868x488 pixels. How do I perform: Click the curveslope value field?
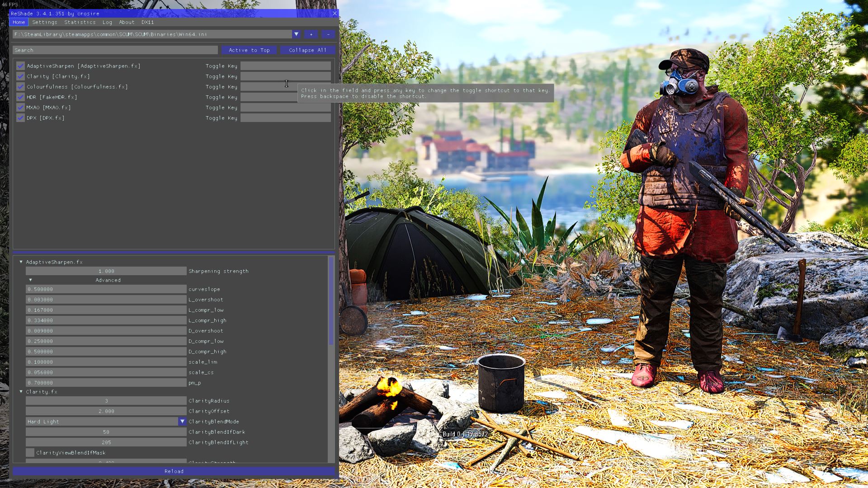click(106, 289)
